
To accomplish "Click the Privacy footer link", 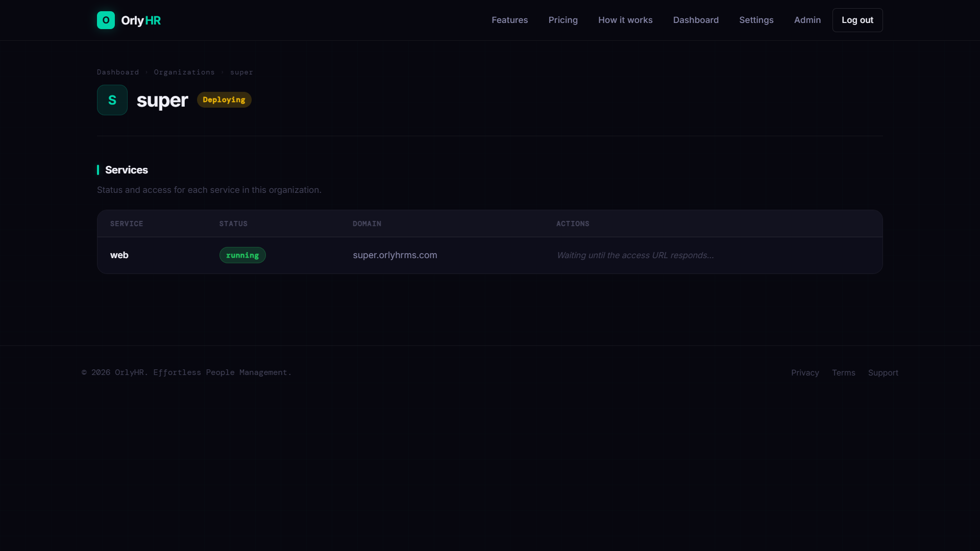I will coord(804,372).
